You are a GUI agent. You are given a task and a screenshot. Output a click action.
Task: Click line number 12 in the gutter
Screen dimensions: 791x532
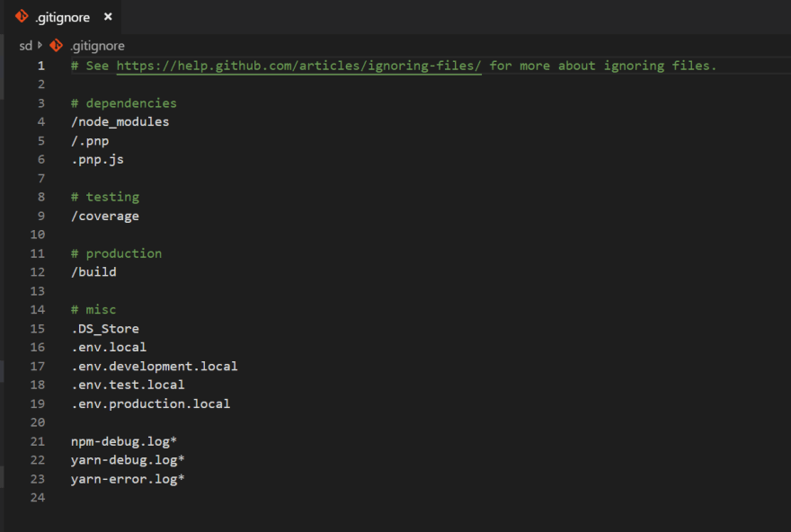[x=38, y=272]
